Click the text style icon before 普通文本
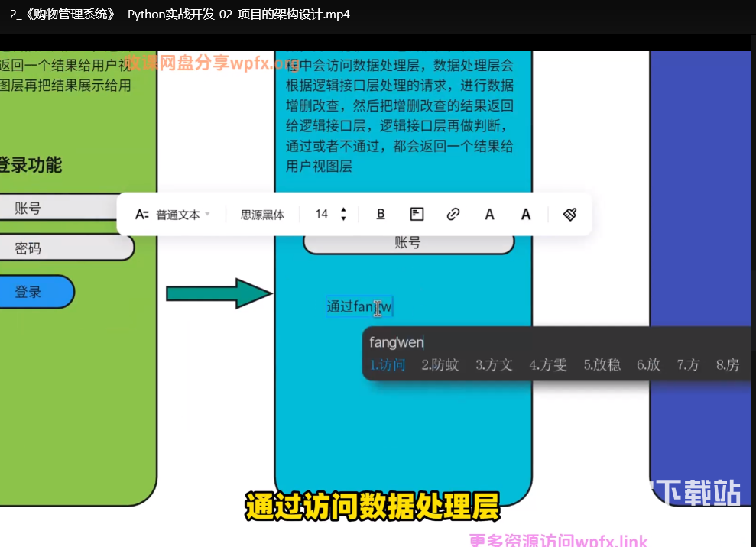 pos(141,215)
